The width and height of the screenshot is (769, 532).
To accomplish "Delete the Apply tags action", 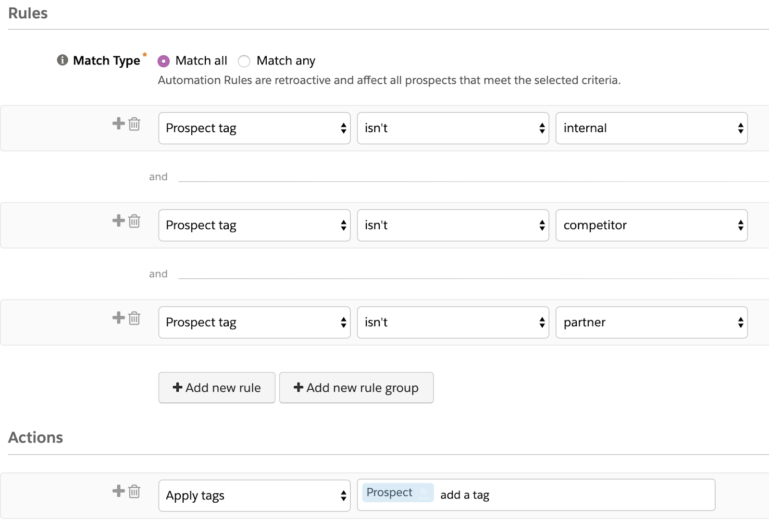I will point(135,491).
